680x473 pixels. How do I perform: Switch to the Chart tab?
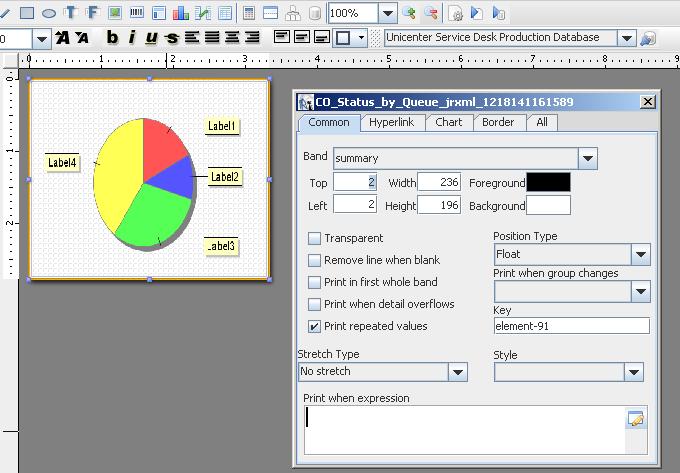(x=449, y=123)
